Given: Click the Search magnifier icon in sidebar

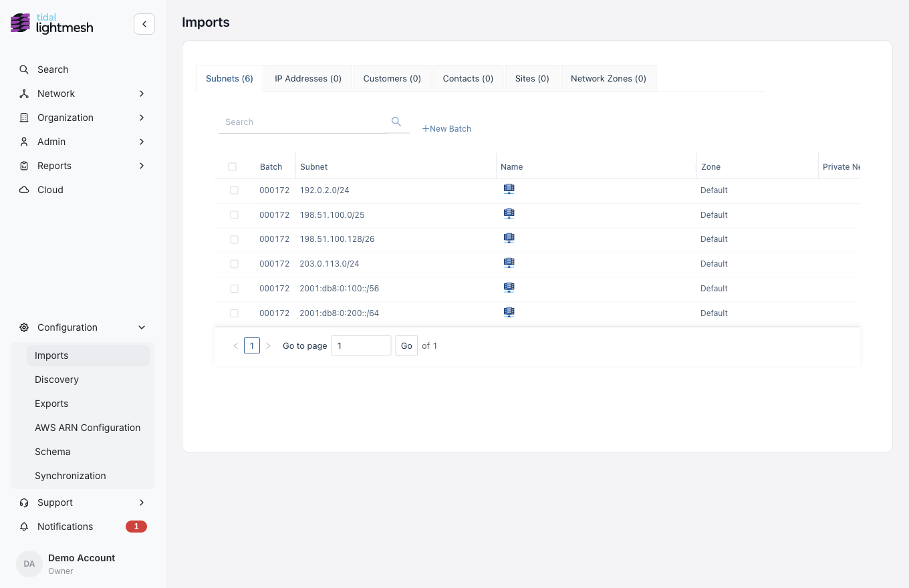Looking at the screenshot, I should pyautogui.click(x=24, y=69).
